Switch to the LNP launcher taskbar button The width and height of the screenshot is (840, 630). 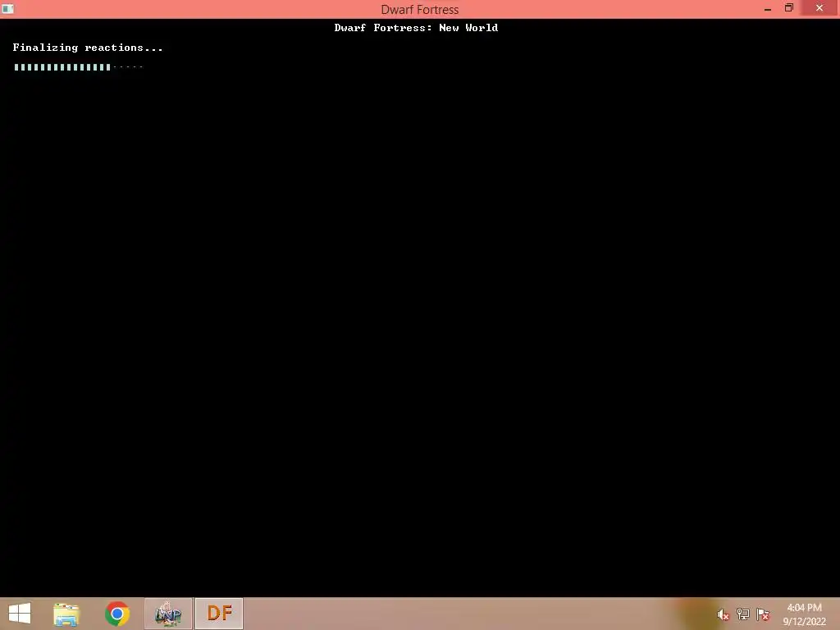click(167, 614)
